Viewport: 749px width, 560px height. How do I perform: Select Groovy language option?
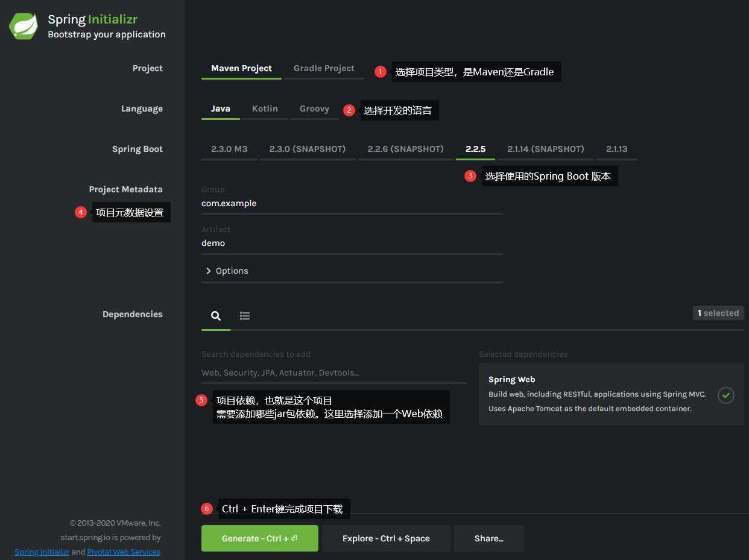314,109
